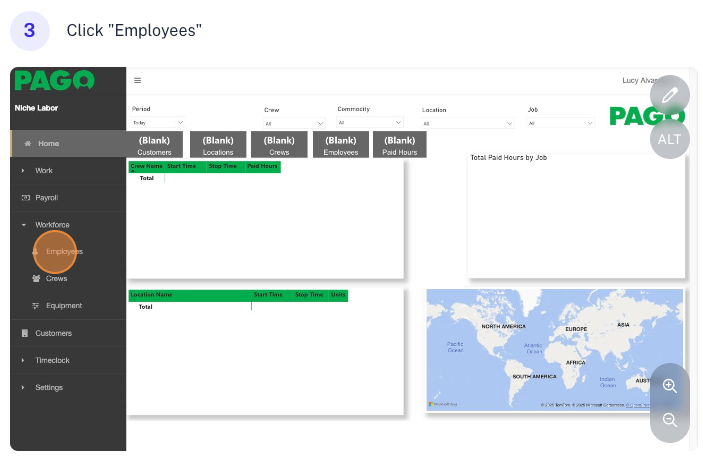Click the zoom out magnifier icon
This screenshot has height=456, width=703.
[669, 420]
